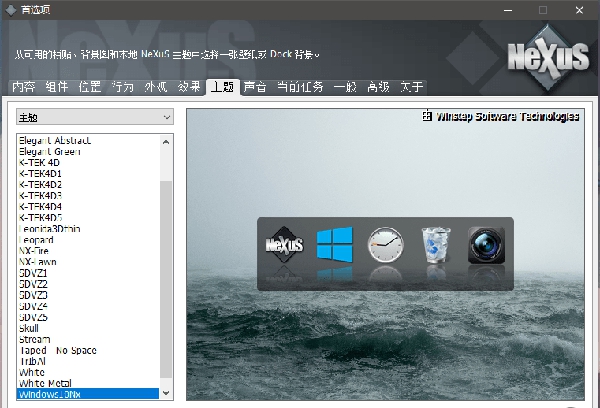Viewport: 600px width, 408px height.
Task: Click the NeXuS icon in dock preview
Action: coord(284,245)
